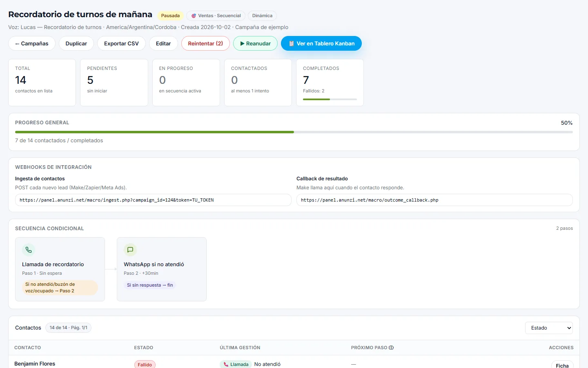Image resolution: width=588 pixels, height=368 pixels.
Task: Click the Progreso General progress bar
Action: (294, 132)
